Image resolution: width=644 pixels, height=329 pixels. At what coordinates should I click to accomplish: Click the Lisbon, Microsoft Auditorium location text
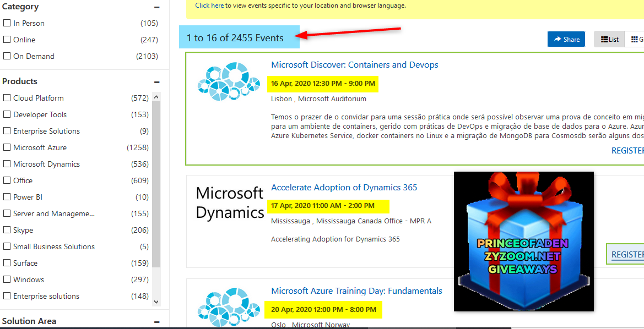pos(318,98)
